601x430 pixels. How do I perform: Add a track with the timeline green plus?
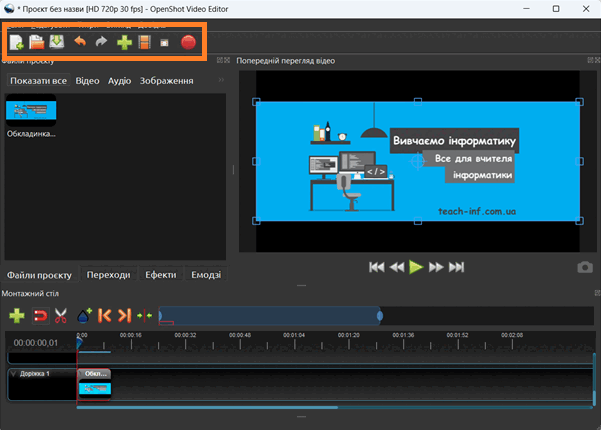pos(16,316)
